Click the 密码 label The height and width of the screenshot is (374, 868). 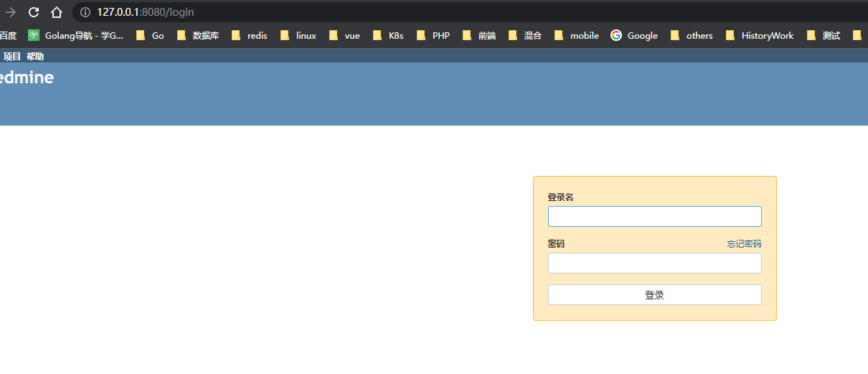pos(556,244)
